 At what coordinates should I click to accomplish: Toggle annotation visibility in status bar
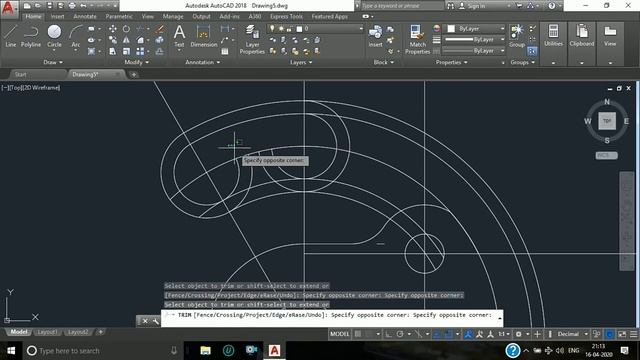[468, 334]
